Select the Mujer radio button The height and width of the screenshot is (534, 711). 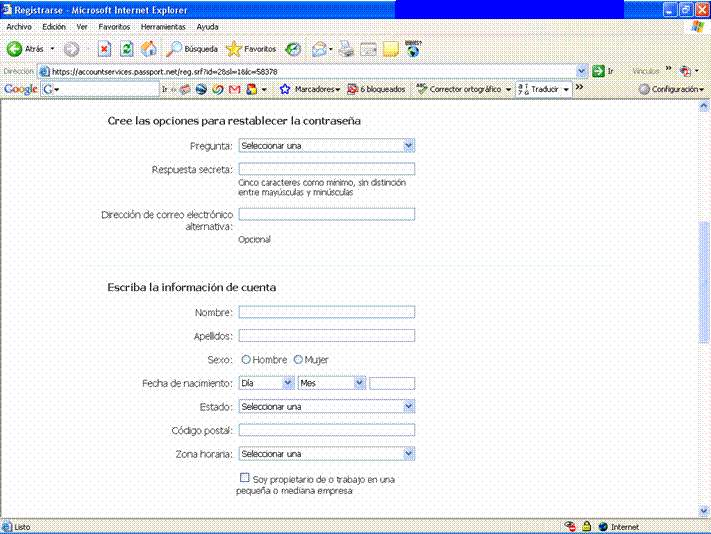pos(298,360)
